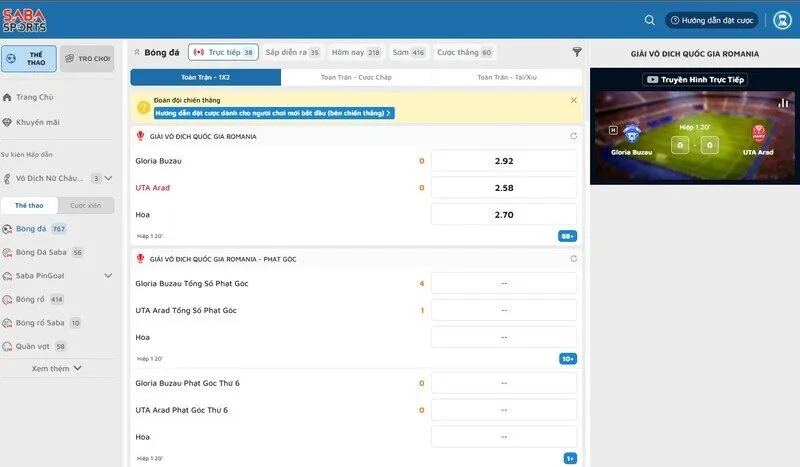Viewport: 800px width, 467px height.
Task: Refresh the Phạt Góc corner market
Action: pyautogui.click(x=573, y=259)
